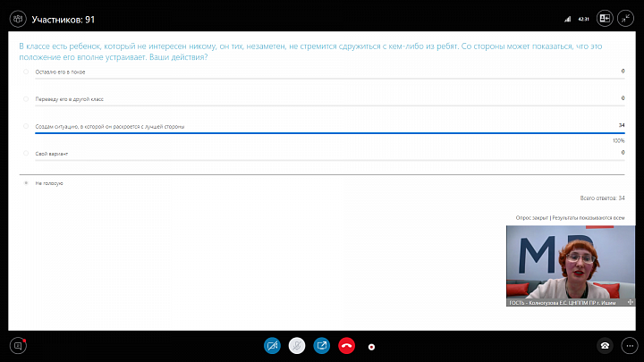
Task: Click the share screen content button
Action: (x=322, y=345)
